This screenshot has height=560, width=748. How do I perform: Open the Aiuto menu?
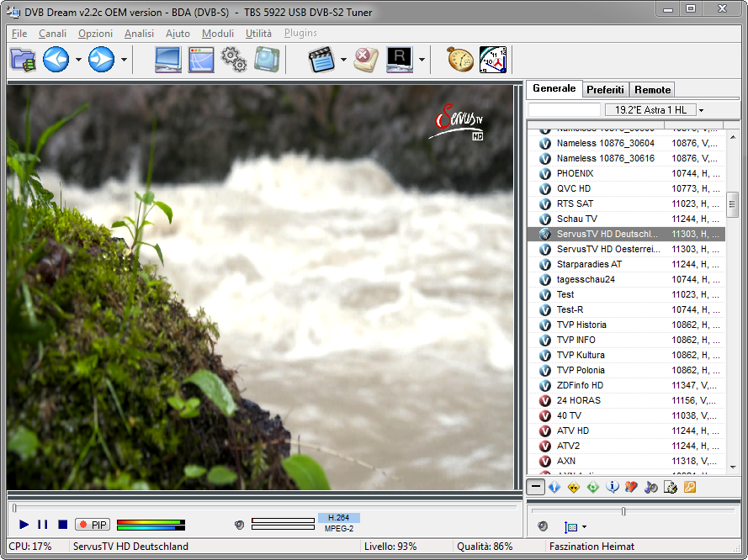(178, 34)
